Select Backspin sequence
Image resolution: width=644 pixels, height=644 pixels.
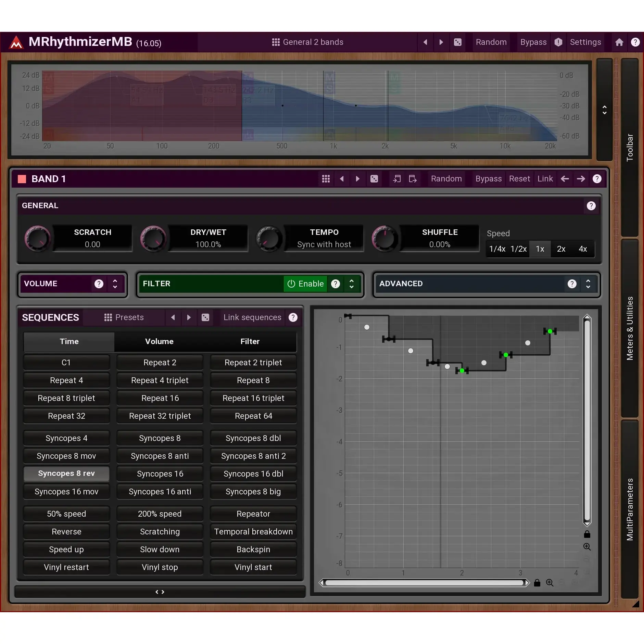click(253, 550)
